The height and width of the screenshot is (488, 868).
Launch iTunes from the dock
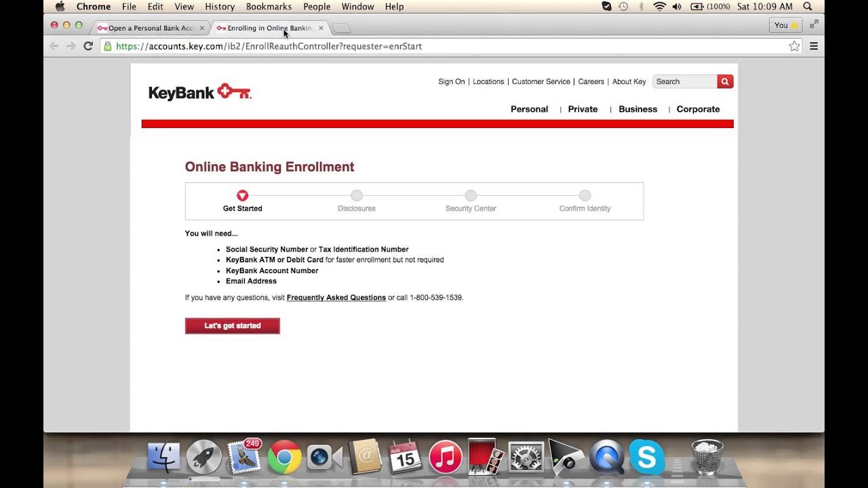click(446, 458)
